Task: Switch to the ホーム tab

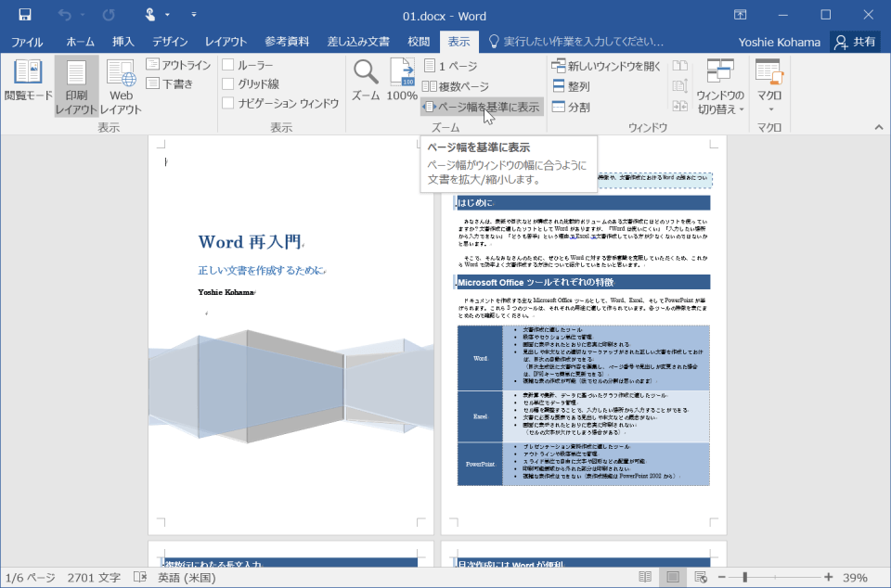Action: point(80,42)
